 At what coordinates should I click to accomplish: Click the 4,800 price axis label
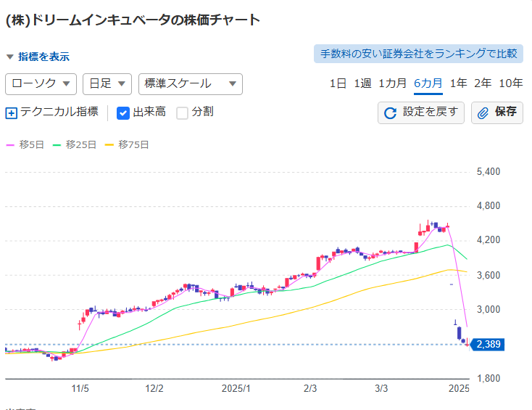(489, 206)
